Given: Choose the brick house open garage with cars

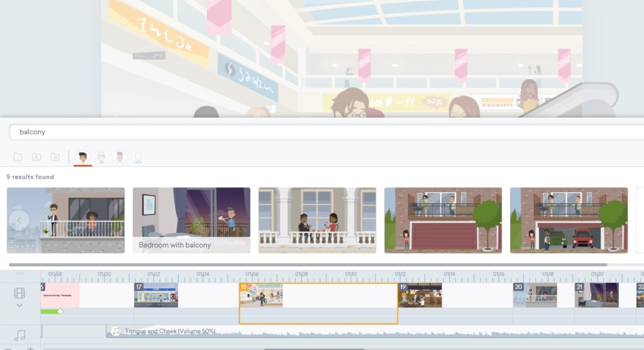Looking at the screenshot, I should [569, 220].
